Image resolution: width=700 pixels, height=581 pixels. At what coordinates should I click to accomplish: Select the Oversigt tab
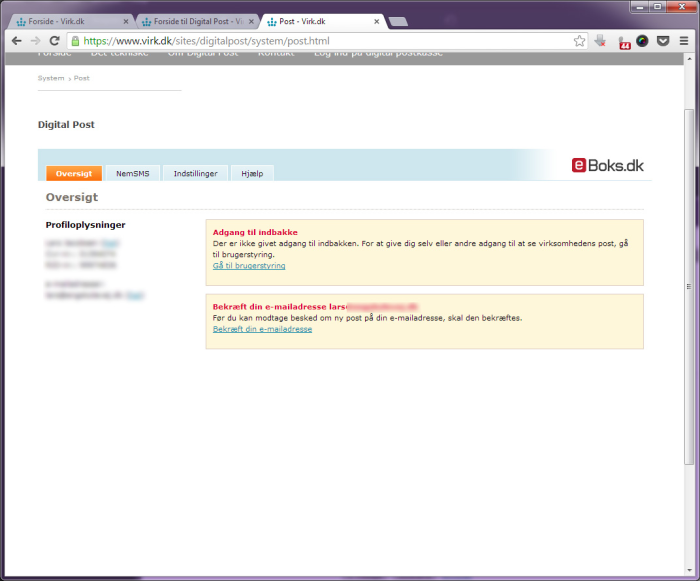pyautogui.click(x=74, y=173)
